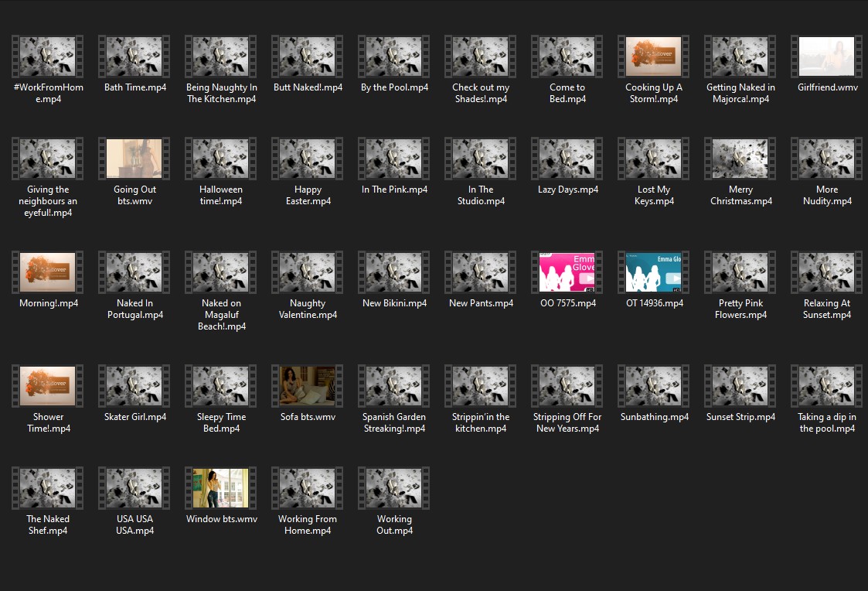Click the Working Out.mp4 file icon
Viewport: 868px width, 591px height.
click(394, 488)
